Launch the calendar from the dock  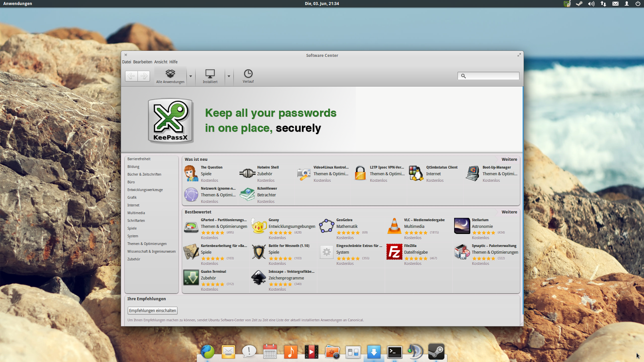(270, 352)
